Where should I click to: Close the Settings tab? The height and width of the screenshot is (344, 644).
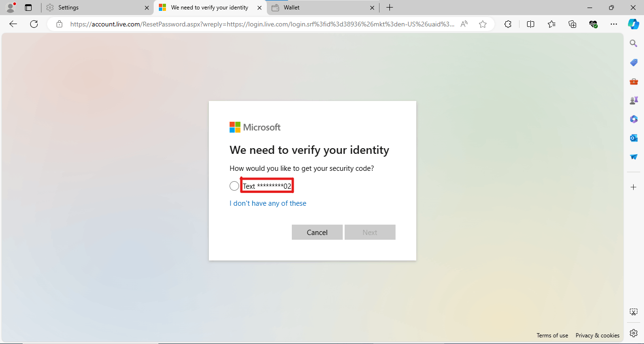tap(147, 8)
